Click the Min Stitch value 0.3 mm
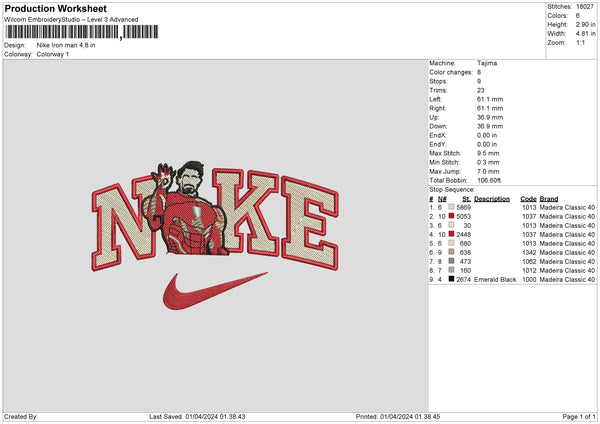This screenshot has width=600, height=424. click(x=488, y=162)
